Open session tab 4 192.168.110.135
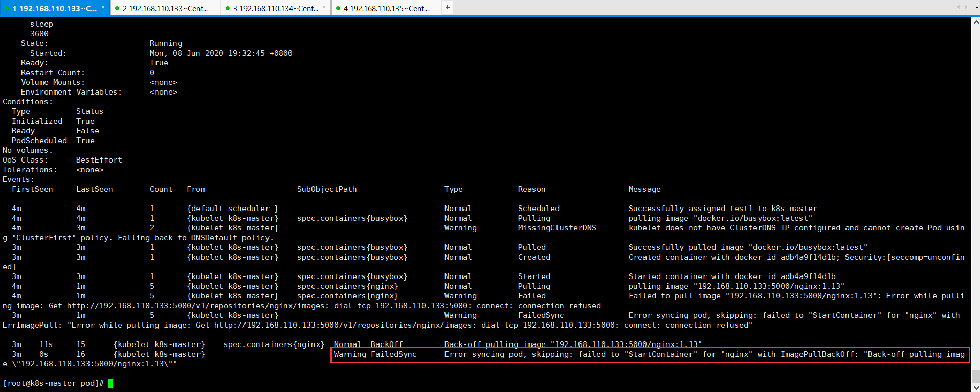 386,8
